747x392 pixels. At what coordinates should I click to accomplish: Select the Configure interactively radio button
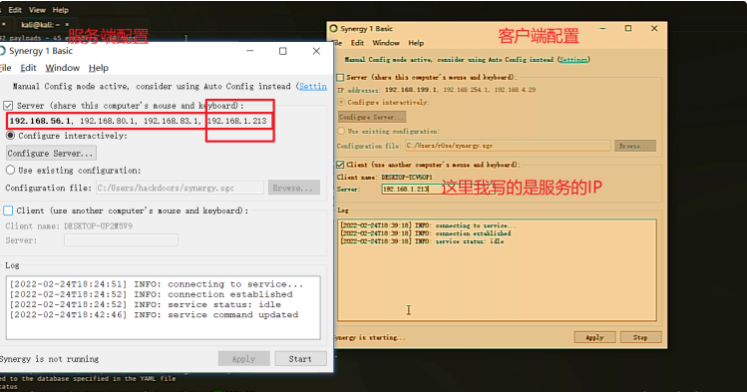coord(10,136)
